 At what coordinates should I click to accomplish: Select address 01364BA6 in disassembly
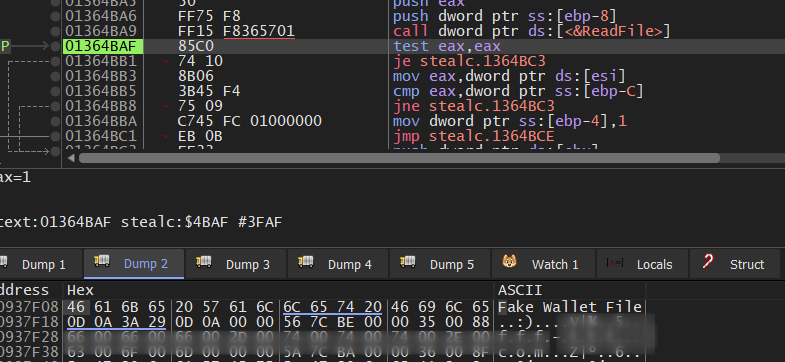click(x=101, y=17)
